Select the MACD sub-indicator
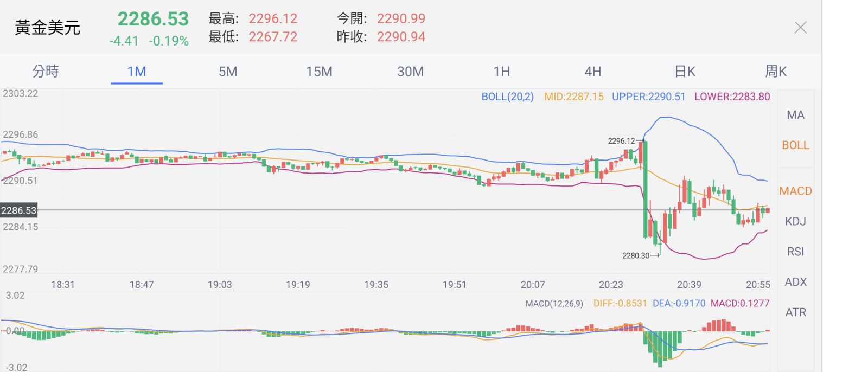This screenshot has height=372, width=868. (795, 191)
